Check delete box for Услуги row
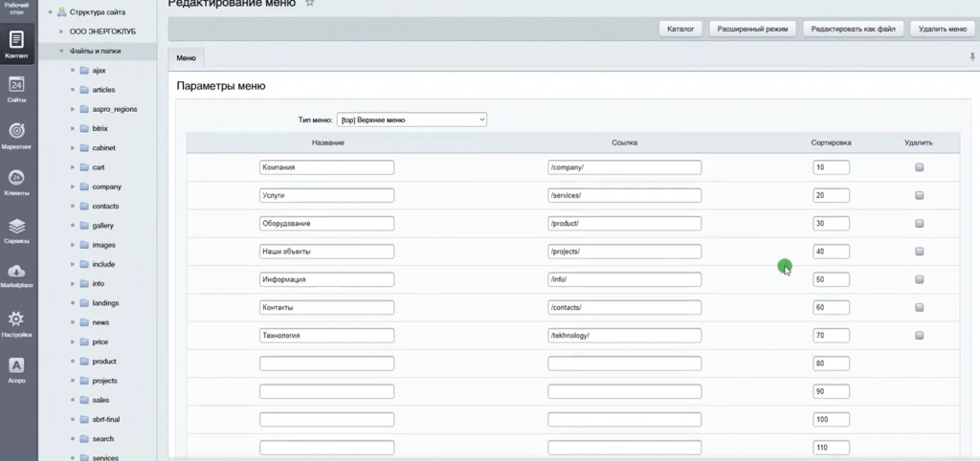980x461 pixels. pyautogui.click(x=919, y=195)
